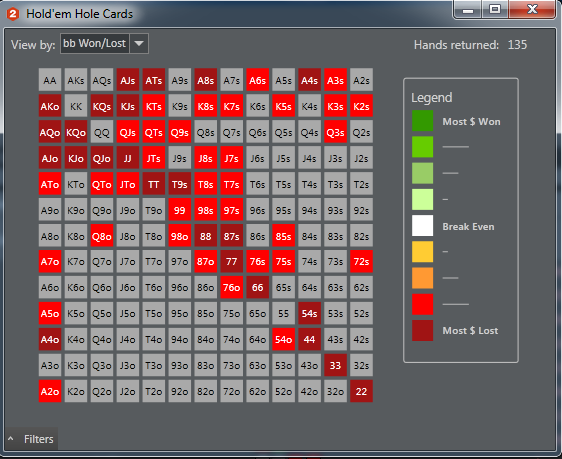Minimize the Hold'em Hole Cards window

468,9
